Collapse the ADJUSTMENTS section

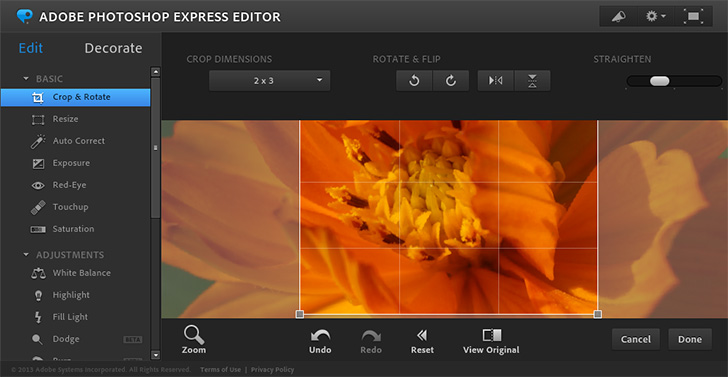tap(26, 255)
